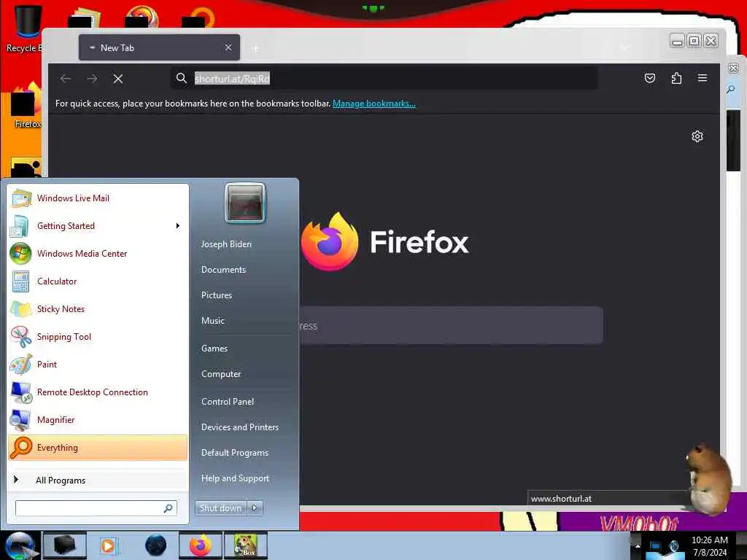Image resolution: width=747 pixels, height=560 pixels.
Task: Open Computer from Start menu
Action: coord(221,374)
